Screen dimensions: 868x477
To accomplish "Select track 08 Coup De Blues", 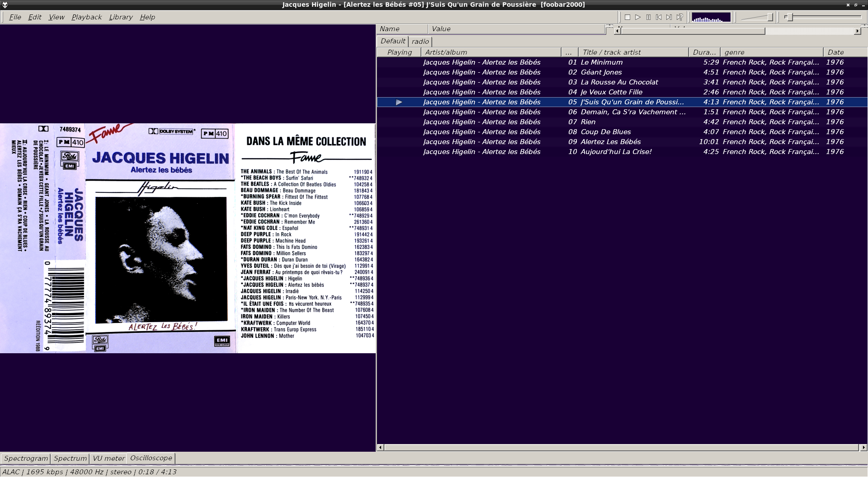I will pos(622,132).
